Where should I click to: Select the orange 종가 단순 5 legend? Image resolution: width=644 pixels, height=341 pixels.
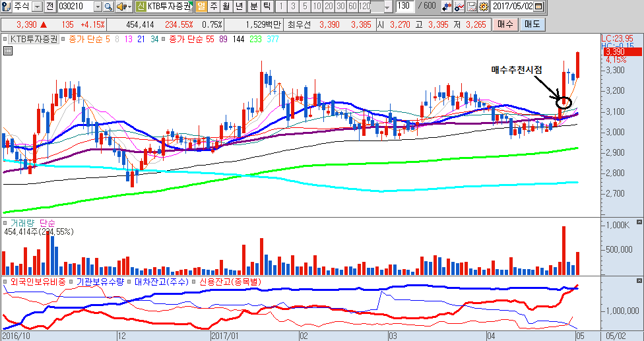pyautogui.click(x=88, y=40)
